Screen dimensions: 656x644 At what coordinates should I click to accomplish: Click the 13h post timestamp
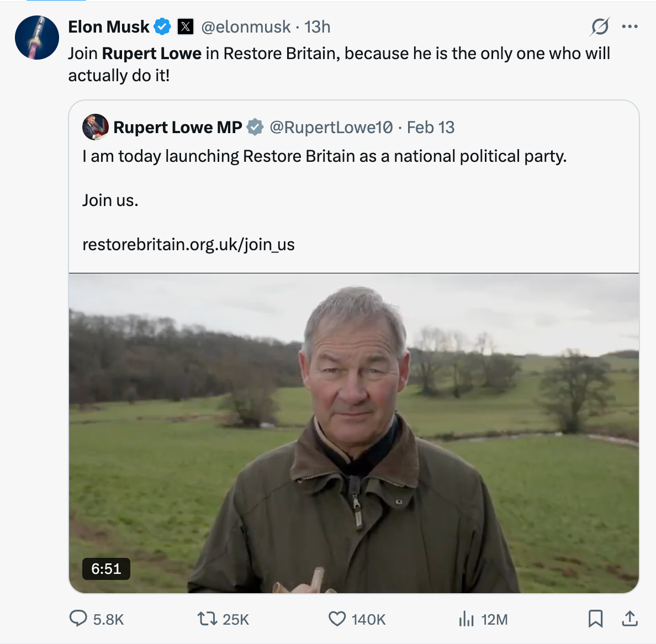point(318,27)
